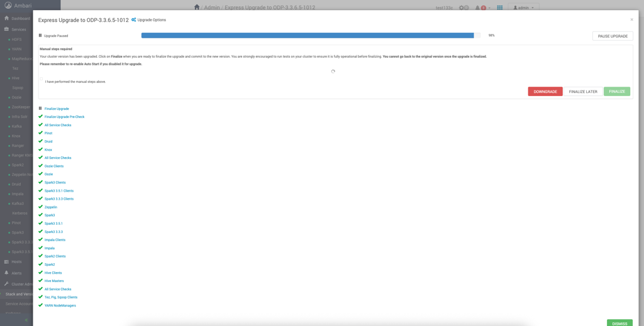
Task: Expand the Finalize Upgrade step
Action: pyautogui.click(x=57, y=109)
